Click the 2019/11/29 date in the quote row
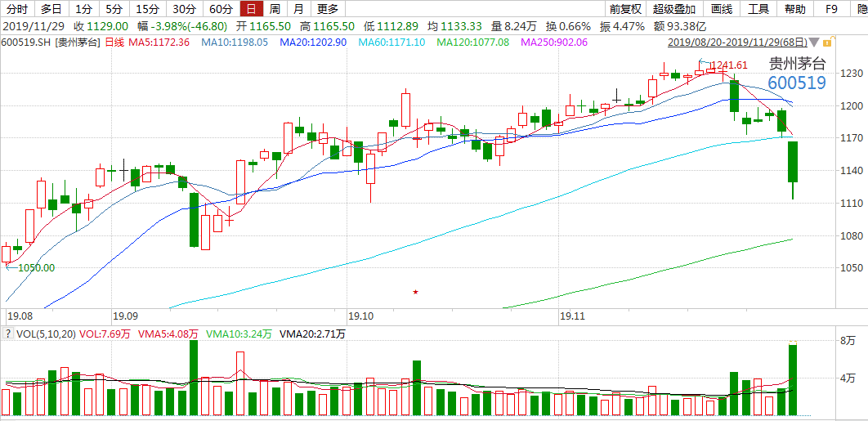Image resolution: width=868 pixels, height=421 pixels. pyautogui.click(x=34, y=26)
